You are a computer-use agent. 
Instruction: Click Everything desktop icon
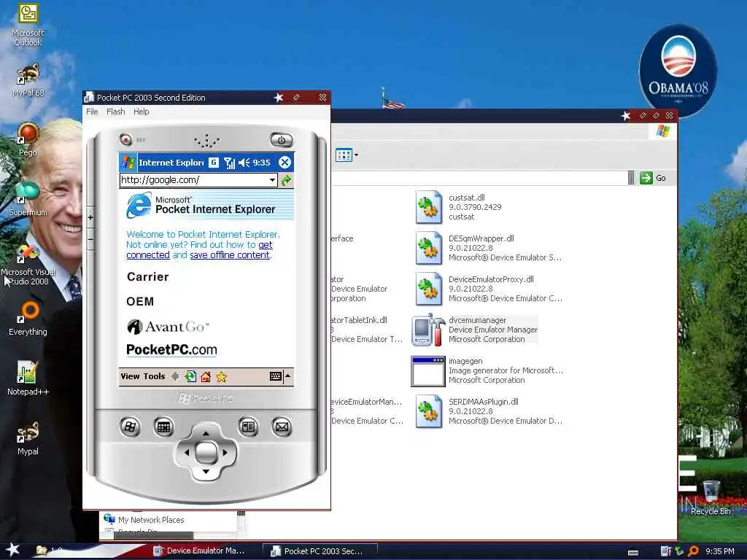tap(28, 319)
